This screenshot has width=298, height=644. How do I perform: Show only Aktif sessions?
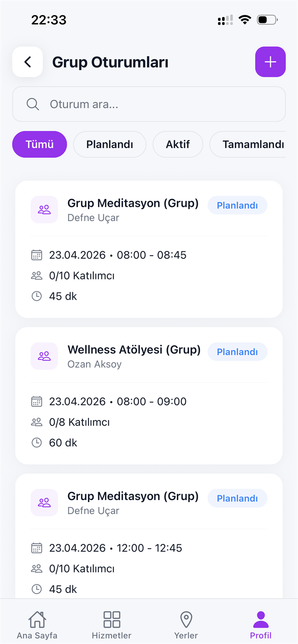[x=178, y=144]
